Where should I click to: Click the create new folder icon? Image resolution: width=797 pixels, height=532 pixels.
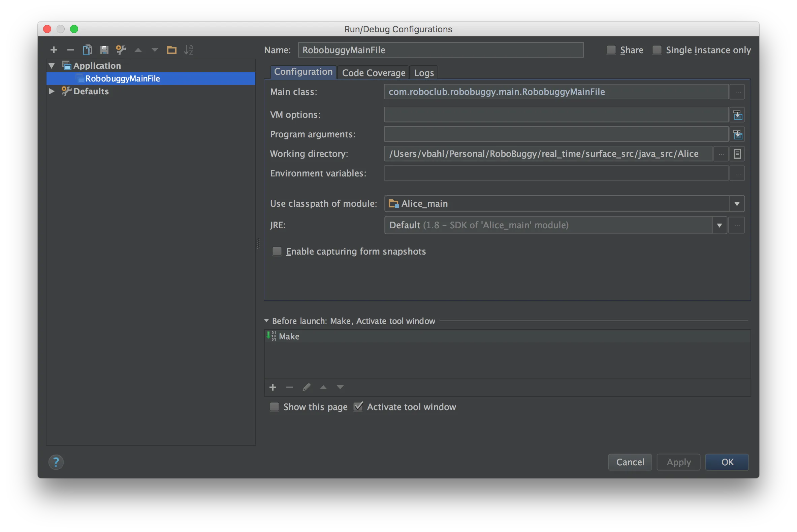(x=172, y=50)
